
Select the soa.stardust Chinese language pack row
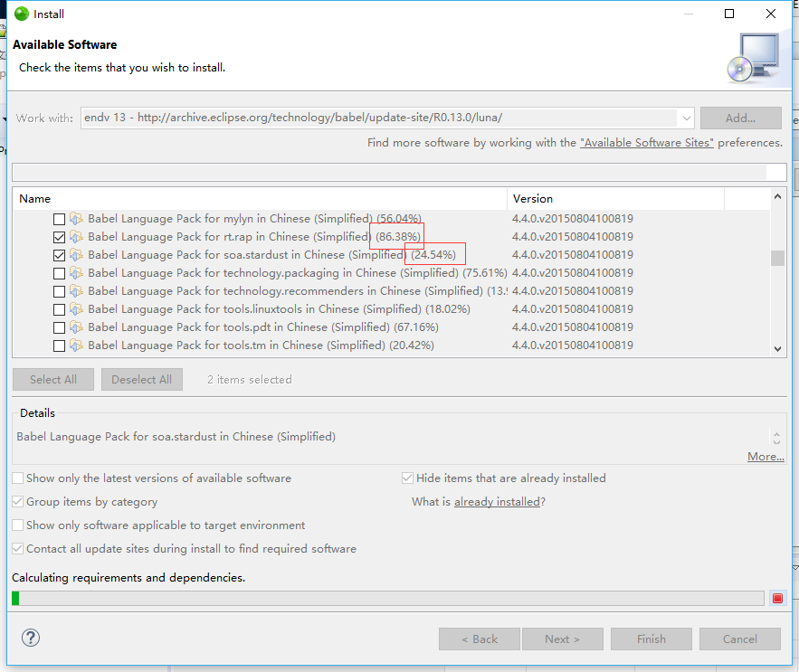pyautogui.click(x=392, y=255)
